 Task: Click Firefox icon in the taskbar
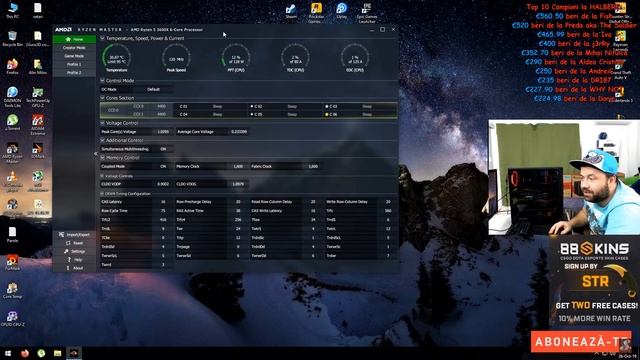[x=25, y=353]
